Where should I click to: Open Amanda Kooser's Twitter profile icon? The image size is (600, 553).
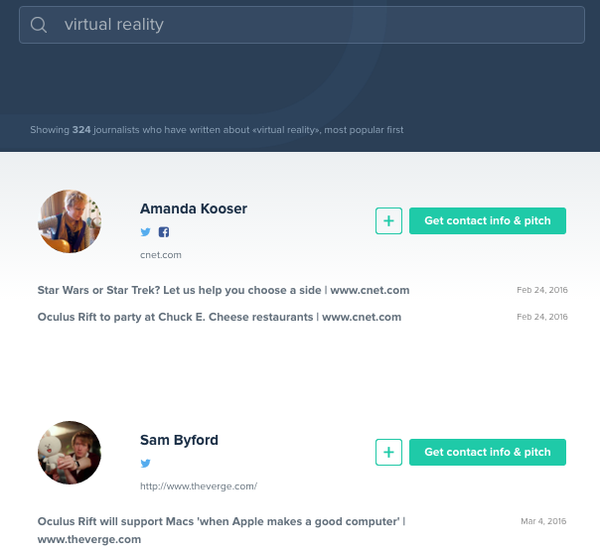[x=145, y=232]
